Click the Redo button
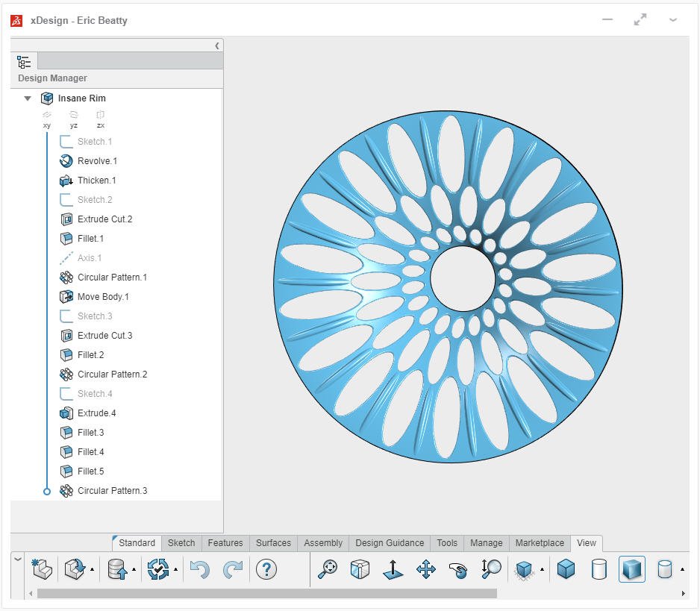This screenshot has height=611, width=700. click(x=232, y=569)
